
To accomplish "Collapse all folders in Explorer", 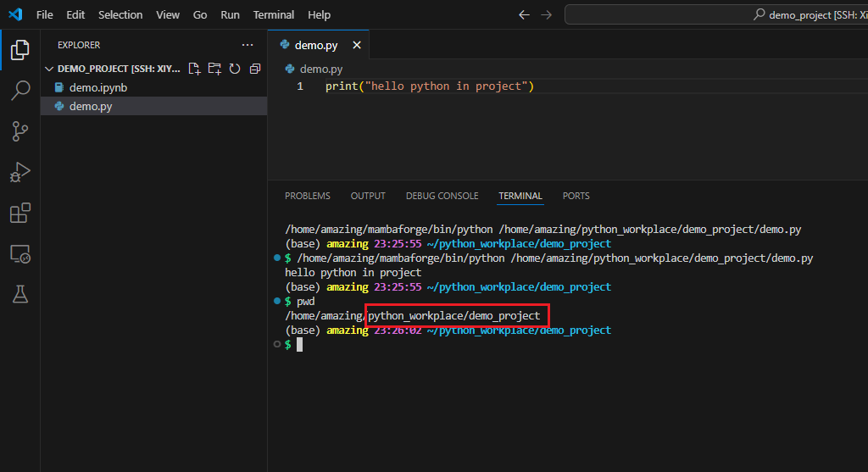I will (x=254, y=69).
